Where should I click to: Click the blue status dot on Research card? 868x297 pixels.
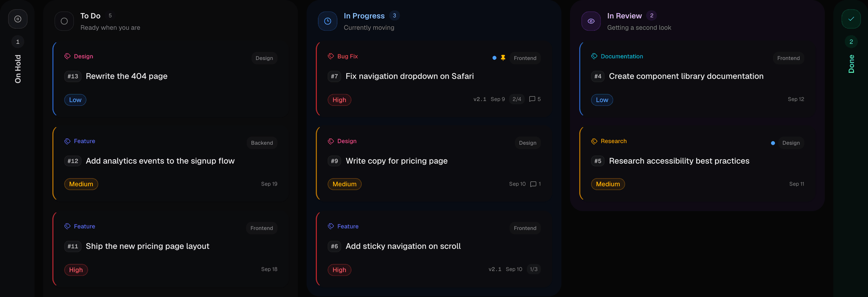pyautogui.click(x=773, y=143)
